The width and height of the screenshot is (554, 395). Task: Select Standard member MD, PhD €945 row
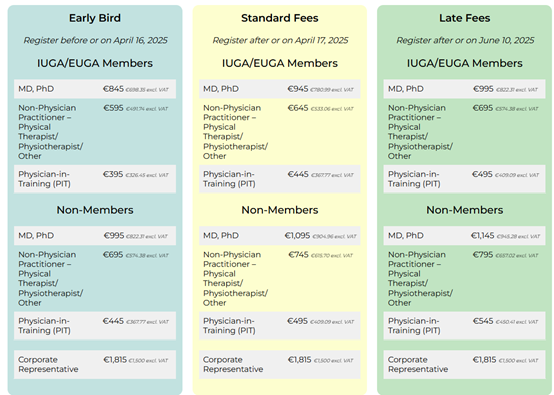click(x=279, y=89)
